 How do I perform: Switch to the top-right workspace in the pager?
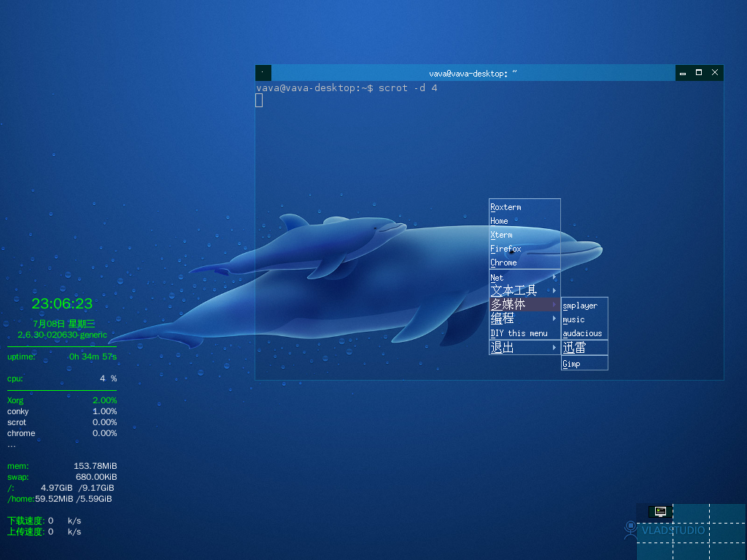(x=728, y=513)
